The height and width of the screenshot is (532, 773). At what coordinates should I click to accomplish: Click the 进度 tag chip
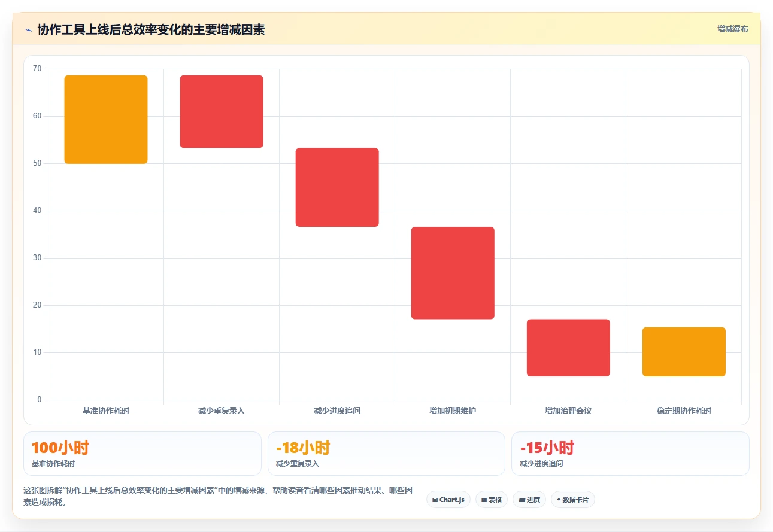[x=529, y=500]
